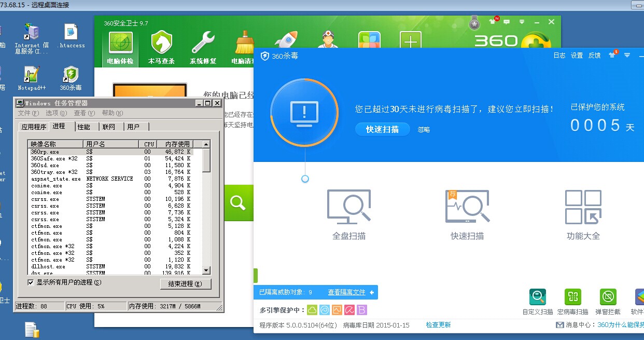The height and width of the screenshot is (340, 644).
Task: Start 自定义扫描
Action: [538, 302]
